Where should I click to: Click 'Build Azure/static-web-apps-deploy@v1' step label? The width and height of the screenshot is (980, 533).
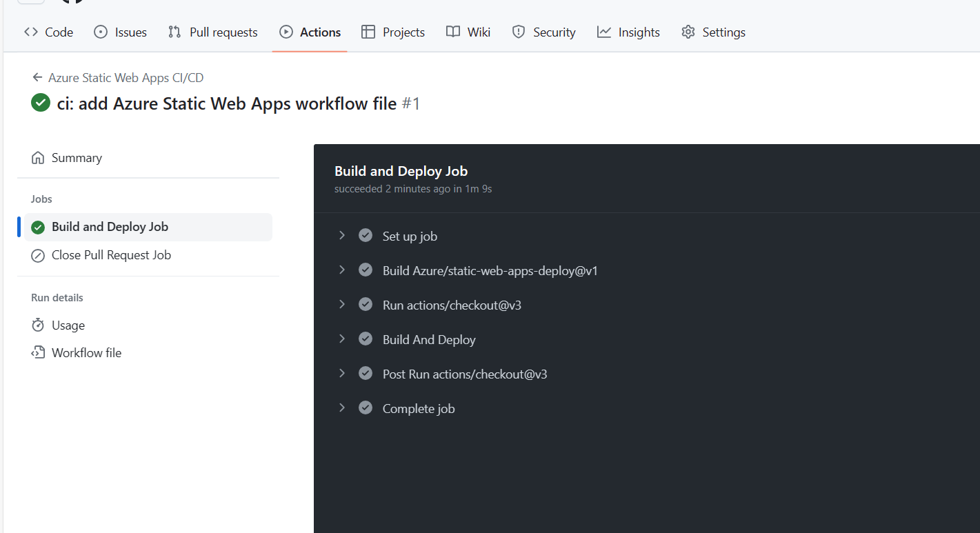click(490, 271)
